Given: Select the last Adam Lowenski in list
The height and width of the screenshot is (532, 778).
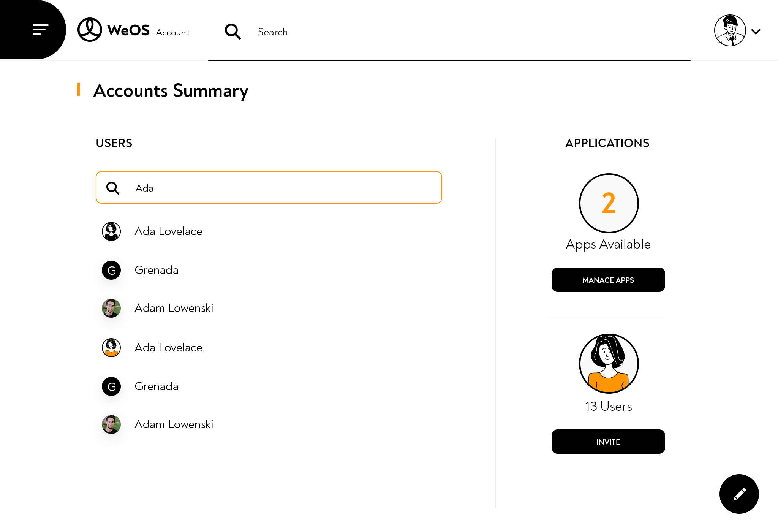Looking at the screenshot, I should [174, 424].
